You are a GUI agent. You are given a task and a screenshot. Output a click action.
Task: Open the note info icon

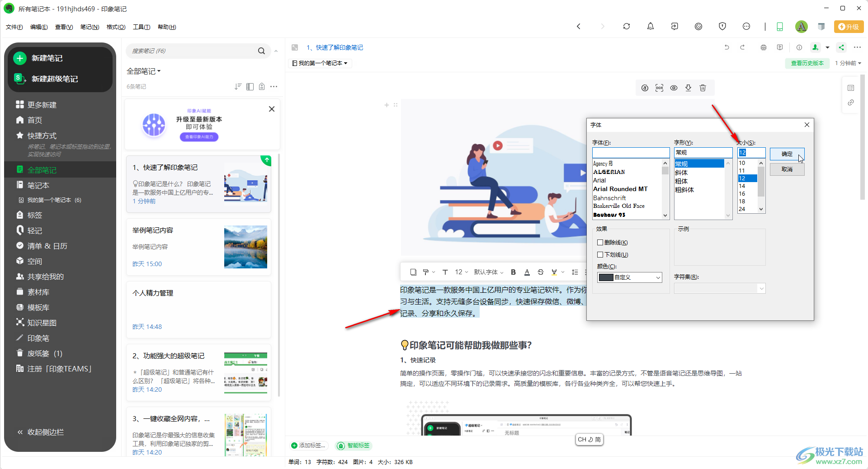799,47
